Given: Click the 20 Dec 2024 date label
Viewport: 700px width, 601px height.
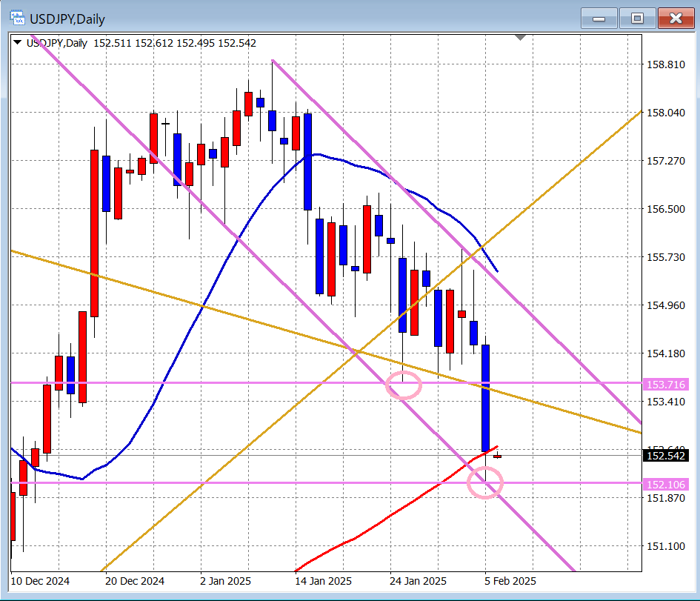Looking at the screenshot, I should coord(135,581).
